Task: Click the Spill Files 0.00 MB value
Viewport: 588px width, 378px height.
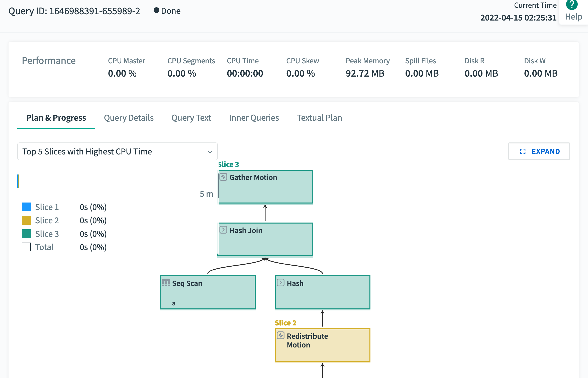Action: click(x=422, y=73)
